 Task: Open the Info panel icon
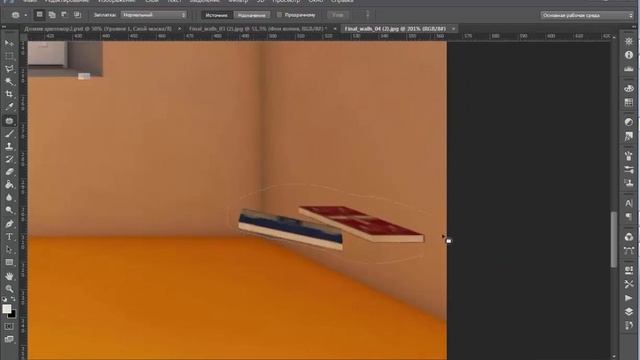click(x=629, y=55)
